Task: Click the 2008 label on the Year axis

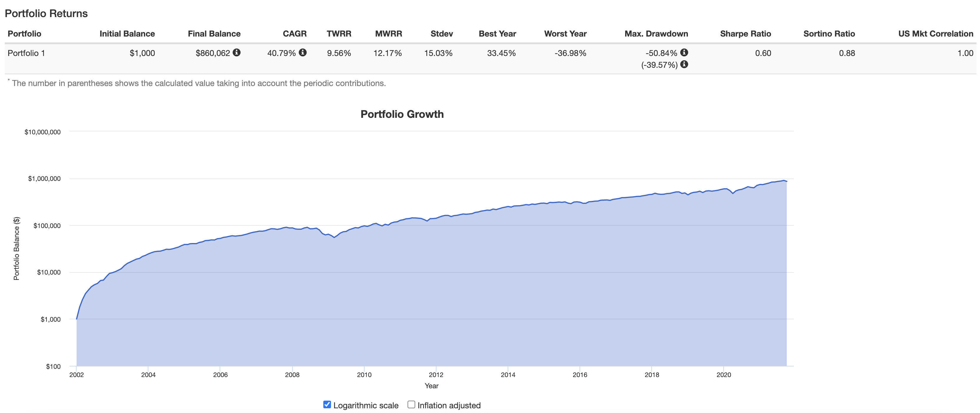Action: click(x=292, y=374)
